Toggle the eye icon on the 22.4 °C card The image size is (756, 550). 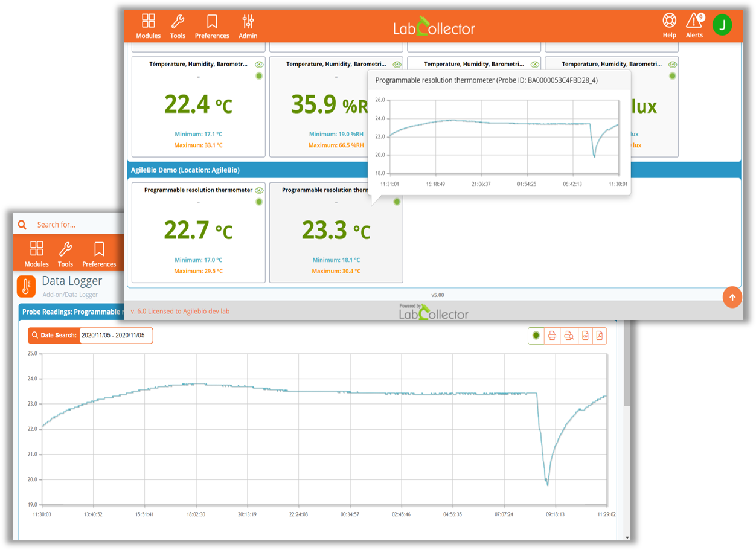click(259, 64)
